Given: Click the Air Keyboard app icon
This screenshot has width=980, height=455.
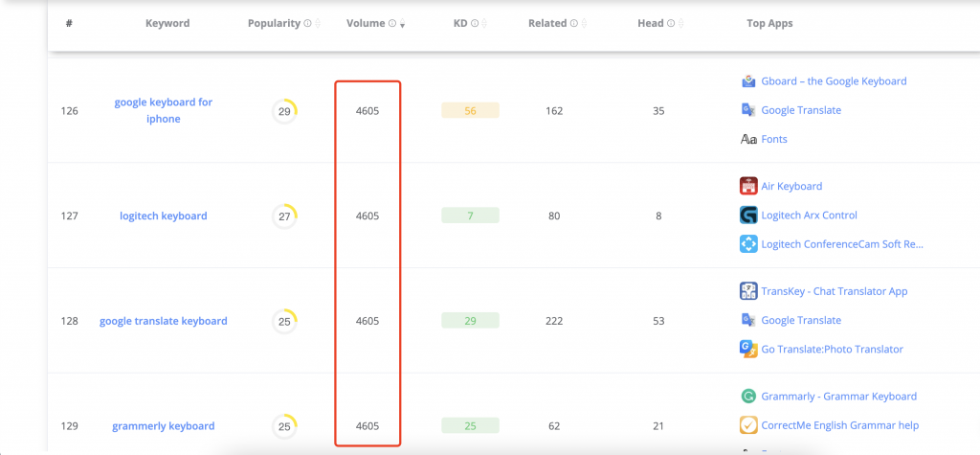Looking at the screenshot, I should (748, 186).
